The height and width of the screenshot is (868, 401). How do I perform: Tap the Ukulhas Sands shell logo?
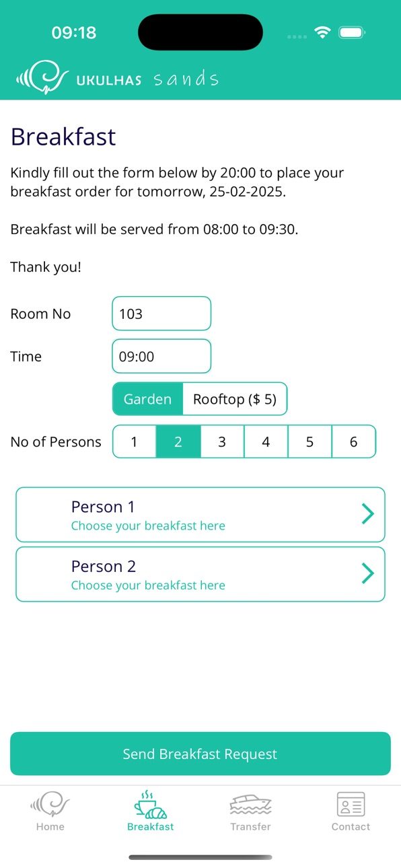[43, 77]
